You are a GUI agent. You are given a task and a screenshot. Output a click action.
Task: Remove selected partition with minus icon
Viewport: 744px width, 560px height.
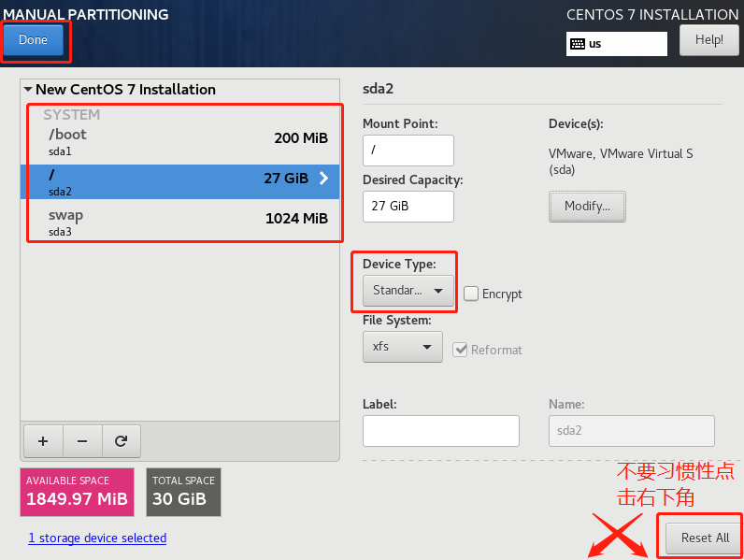point(82,441)
